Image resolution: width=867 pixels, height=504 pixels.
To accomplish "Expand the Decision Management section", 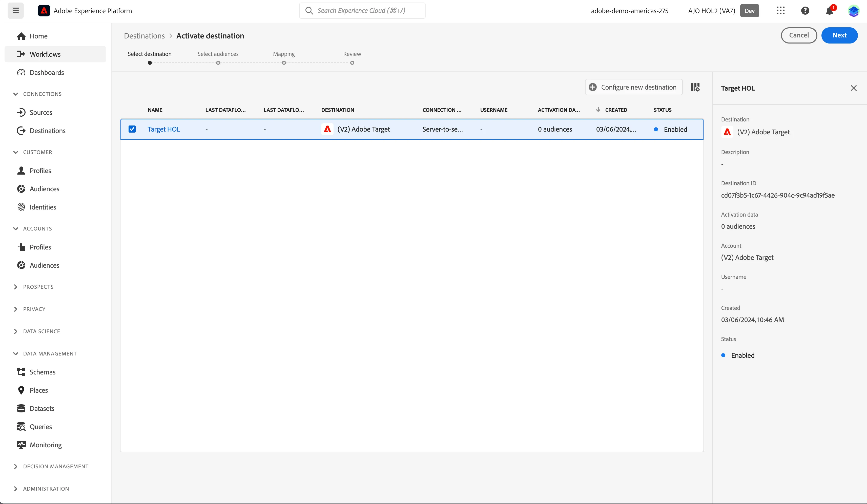I will 51,466.
